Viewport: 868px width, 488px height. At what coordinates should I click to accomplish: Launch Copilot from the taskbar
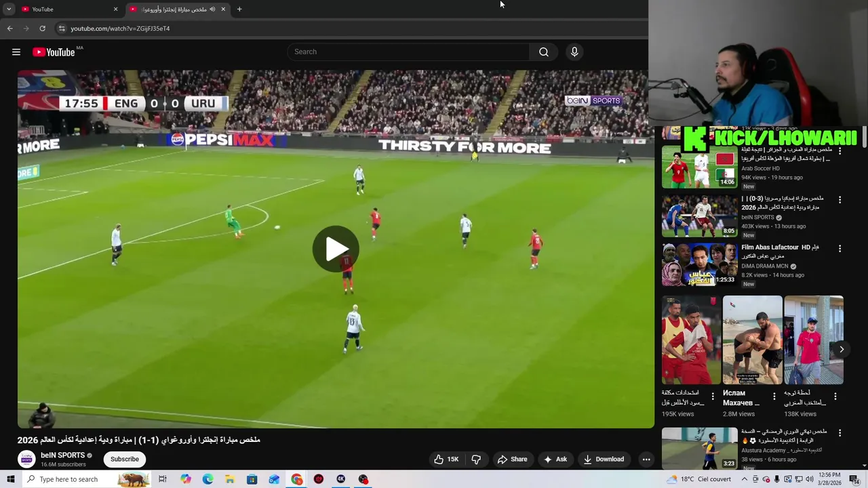point(185,479)
